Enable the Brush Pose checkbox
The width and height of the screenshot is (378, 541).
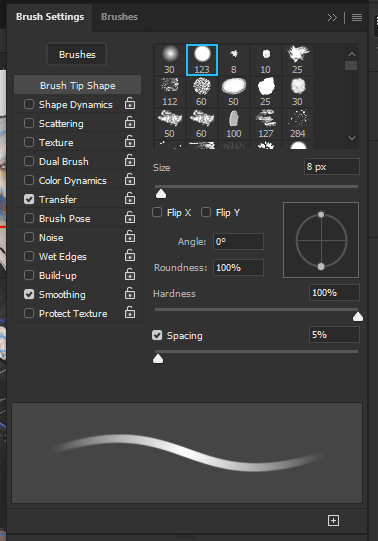[29, 218]
